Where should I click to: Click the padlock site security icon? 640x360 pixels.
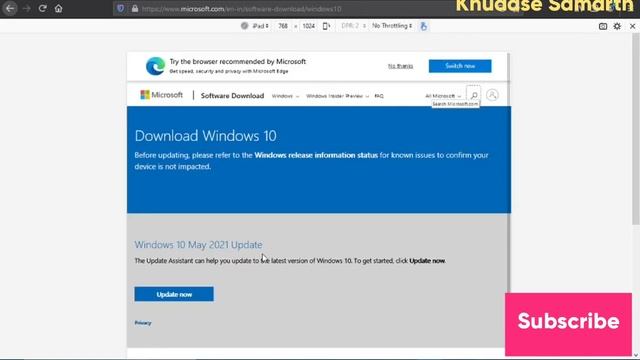point(135,9)
